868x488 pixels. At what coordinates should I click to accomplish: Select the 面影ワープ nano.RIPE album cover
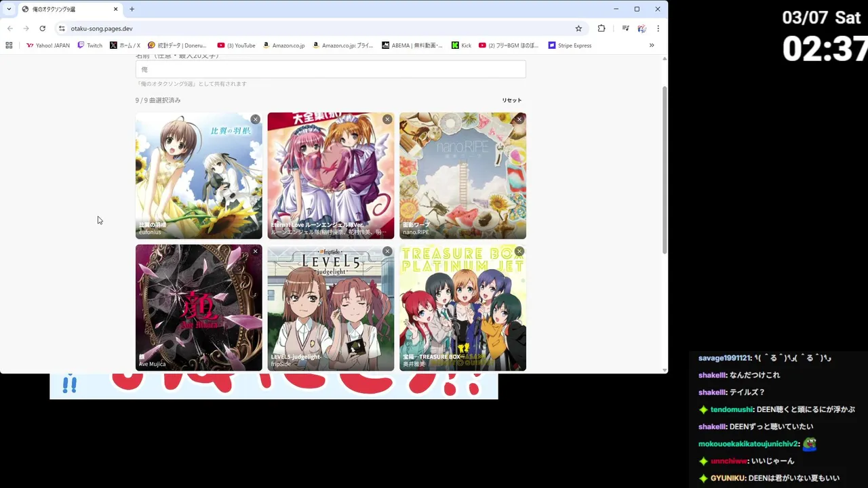462,176
